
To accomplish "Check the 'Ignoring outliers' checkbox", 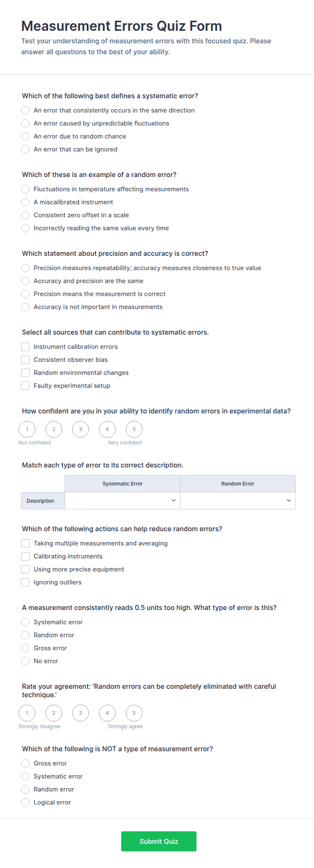I will click(25, 582).
